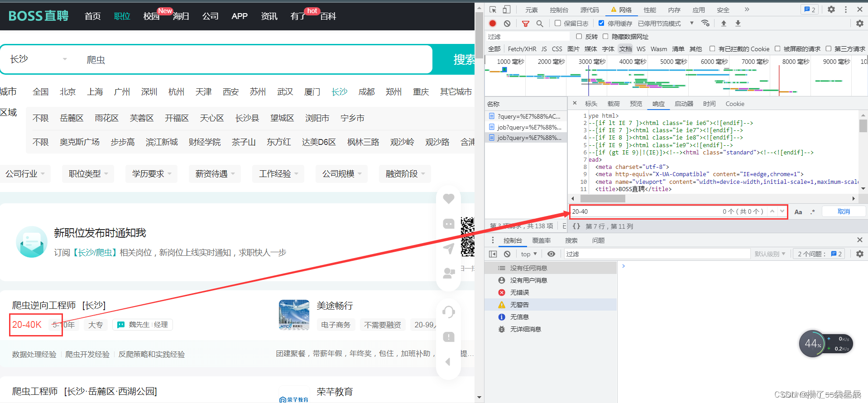Open job type filter dropdown
The width and height of the screenshot is (868, 403).
click(88, 174)
